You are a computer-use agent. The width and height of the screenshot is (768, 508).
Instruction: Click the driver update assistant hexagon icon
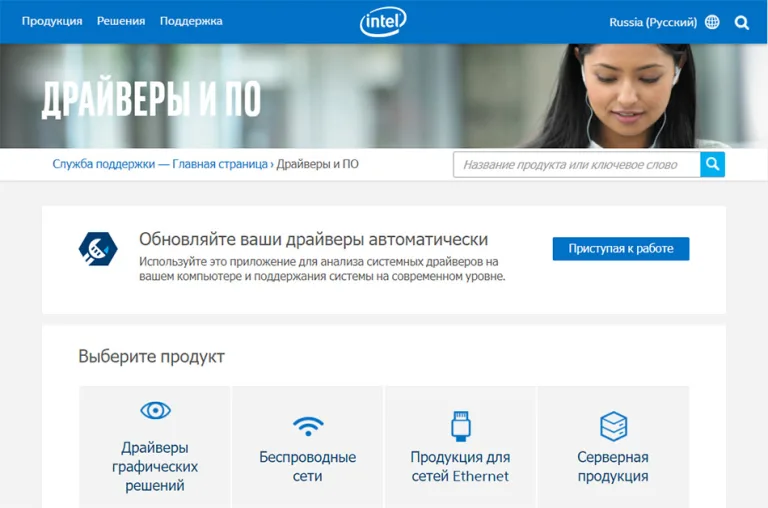tap(98, 249)
